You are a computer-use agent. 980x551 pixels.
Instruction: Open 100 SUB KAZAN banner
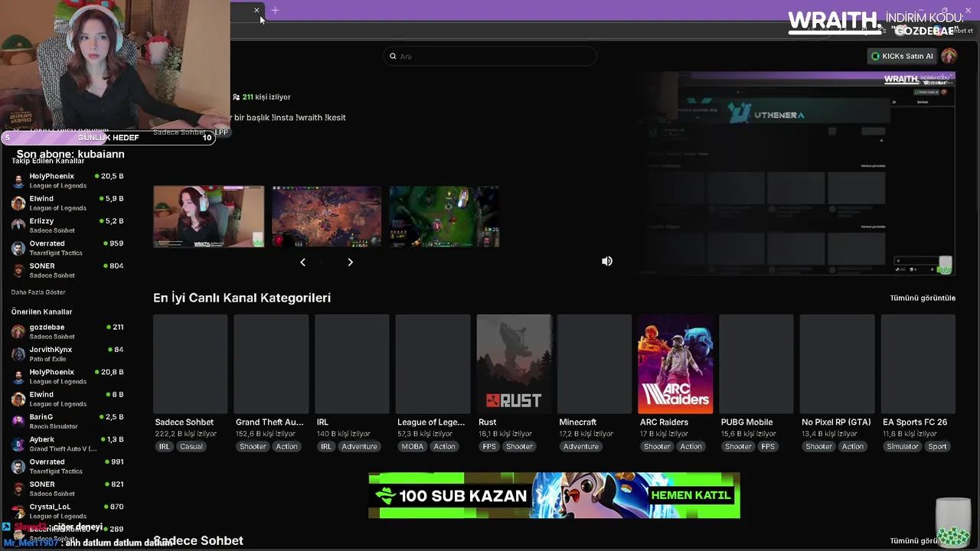click(x=554, y=495)
